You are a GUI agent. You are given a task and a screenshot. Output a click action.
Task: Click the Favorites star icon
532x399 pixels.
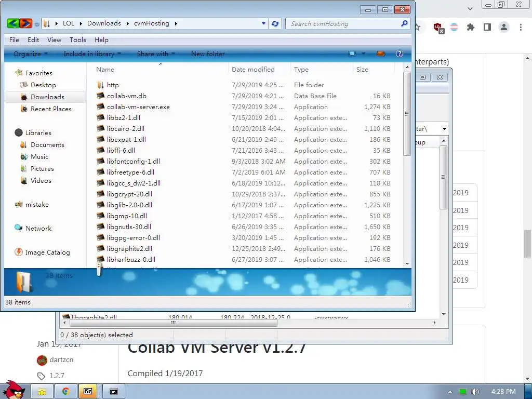19,73
